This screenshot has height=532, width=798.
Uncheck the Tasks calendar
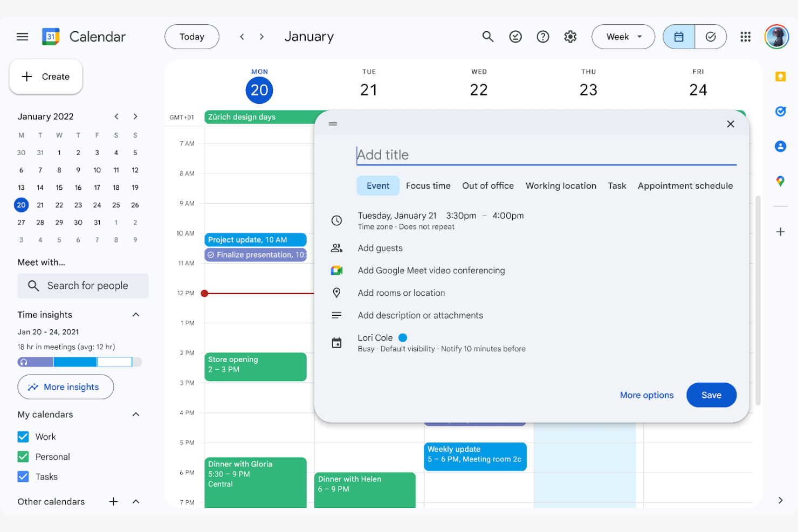point(23,476)
